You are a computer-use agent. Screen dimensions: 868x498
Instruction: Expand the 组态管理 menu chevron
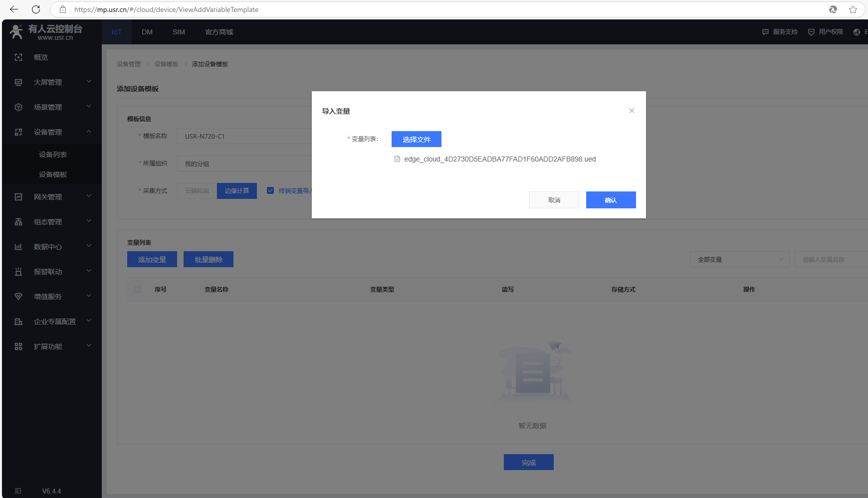[89, 221]
